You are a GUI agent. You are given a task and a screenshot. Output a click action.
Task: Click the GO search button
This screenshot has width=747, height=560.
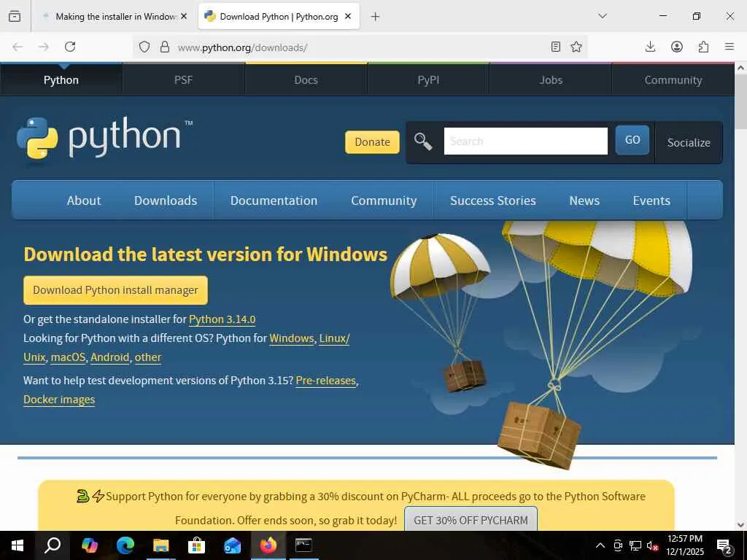coord(632,140)
